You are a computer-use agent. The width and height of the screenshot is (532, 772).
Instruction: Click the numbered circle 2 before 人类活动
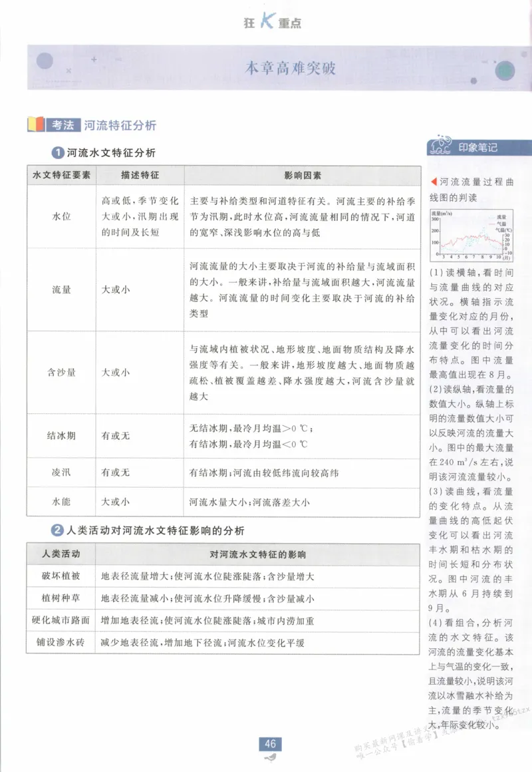click(57, 530)
